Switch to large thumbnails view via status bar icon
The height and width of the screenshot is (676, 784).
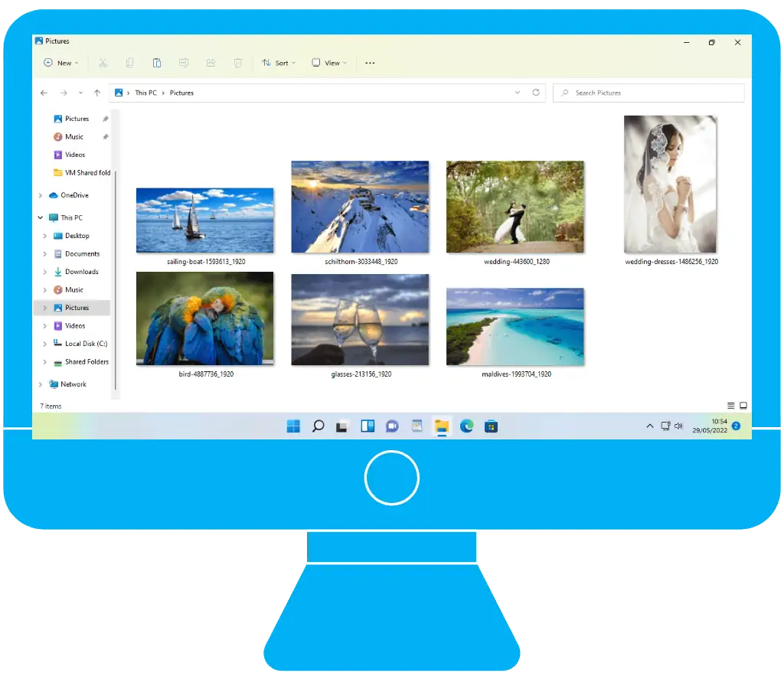tap(743, 404)
